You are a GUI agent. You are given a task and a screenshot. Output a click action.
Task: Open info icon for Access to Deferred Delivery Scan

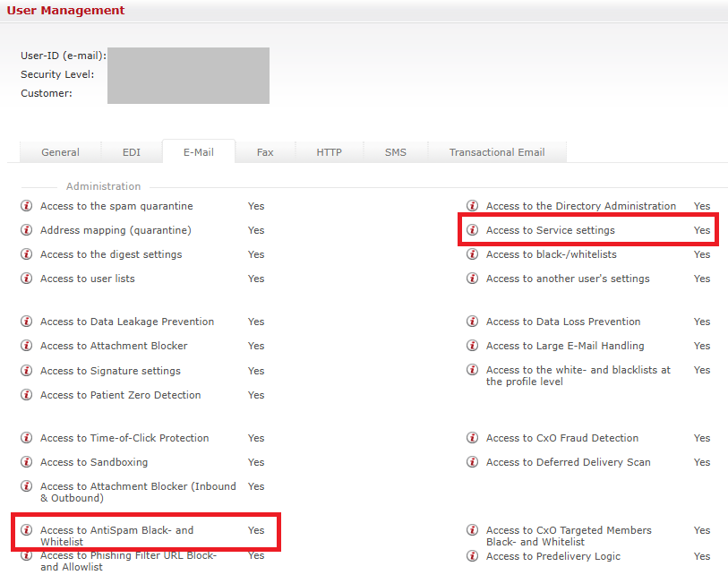[473, 462]
